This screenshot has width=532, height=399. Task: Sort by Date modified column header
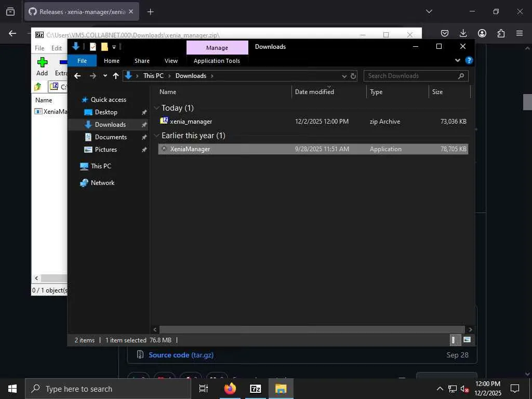coord(329,92)
